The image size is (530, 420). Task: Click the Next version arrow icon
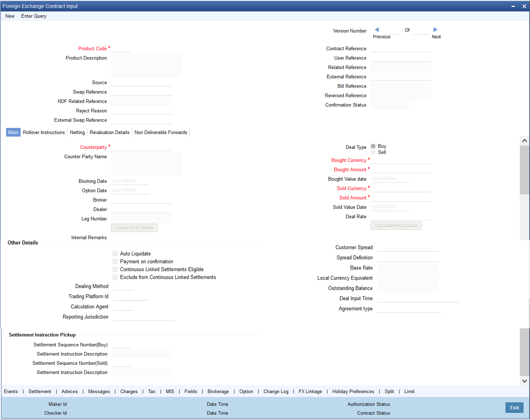point(435,30)
